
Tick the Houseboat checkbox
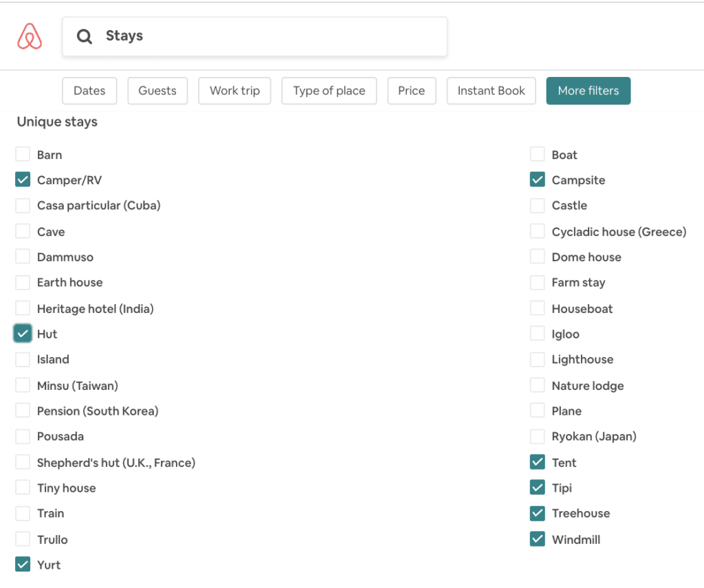[538, 309]
